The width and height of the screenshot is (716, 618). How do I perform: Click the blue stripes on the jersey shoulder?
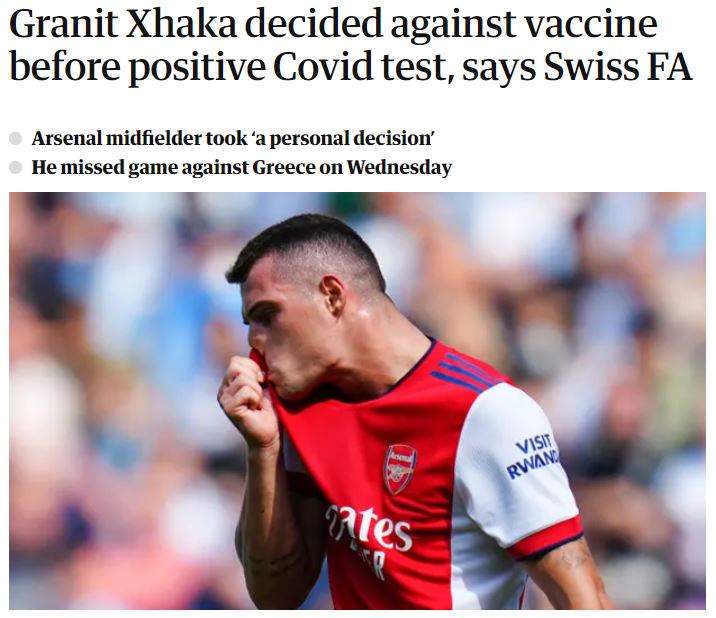pos(462,371)
